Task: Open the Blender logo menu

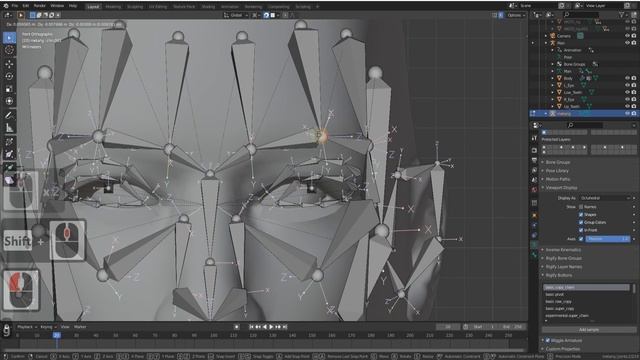Action: point(5,6)
